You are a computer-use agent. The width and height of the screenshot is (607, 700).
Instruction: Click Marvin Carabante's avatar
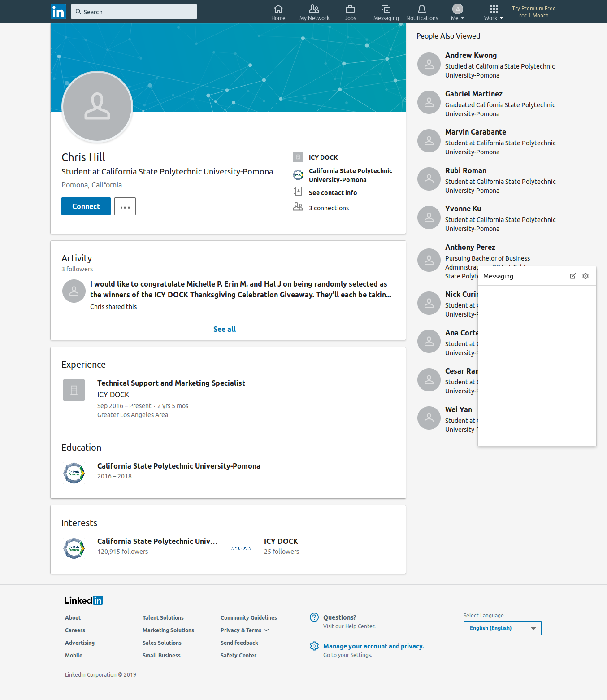pos(429,141)
